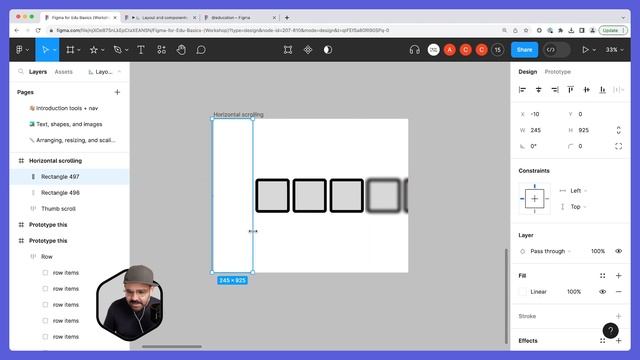The image size is (640, 360).
Task: Add an effect with plus icon
Action: (618, 341)
